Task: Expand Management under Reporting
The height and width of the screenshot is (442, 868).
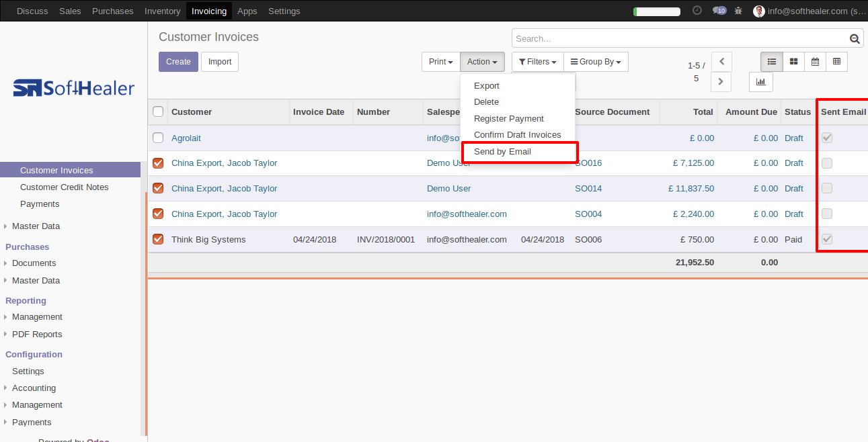Action: pos(37,317)
